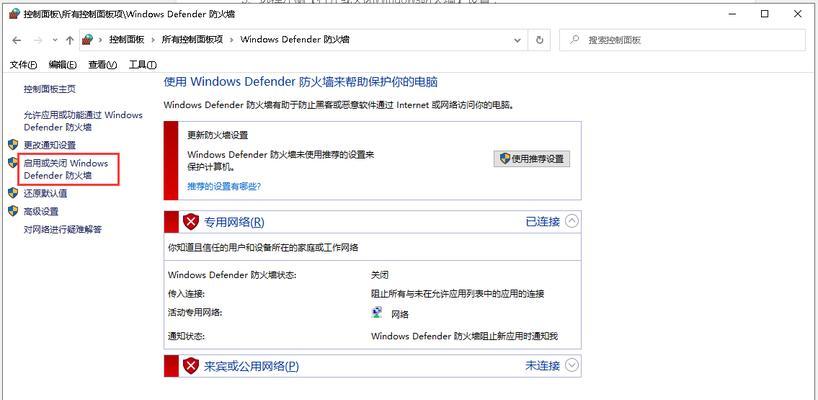Open the 工具(T) menu
This screenshot has height=400, width=818.
click(142, 65)
